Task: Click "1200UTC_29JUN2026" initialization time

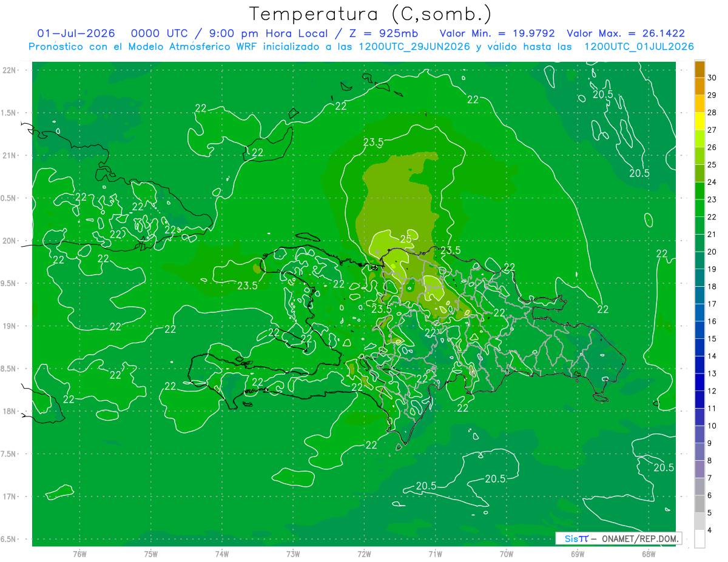Action: tap(413, 47)
